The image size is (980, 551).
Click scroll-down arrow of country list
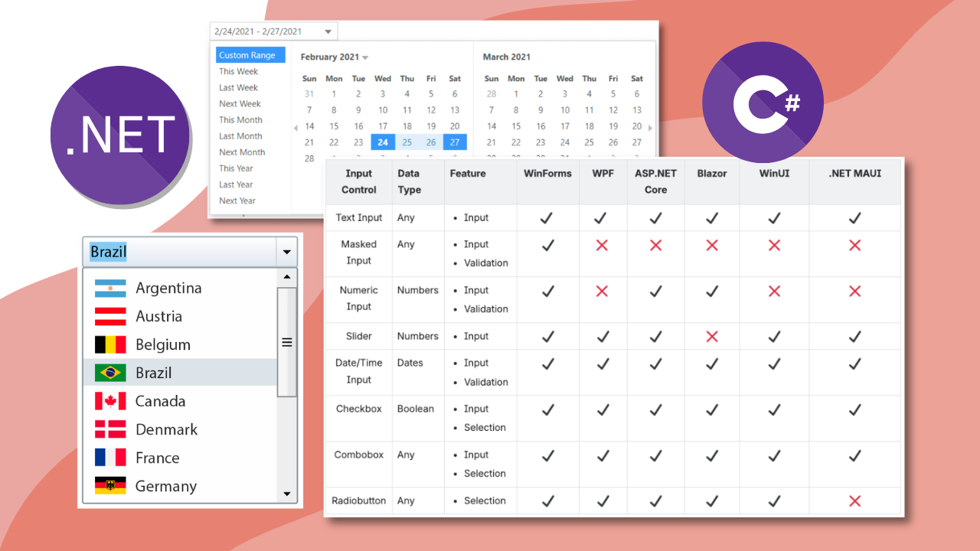point(287,494)
